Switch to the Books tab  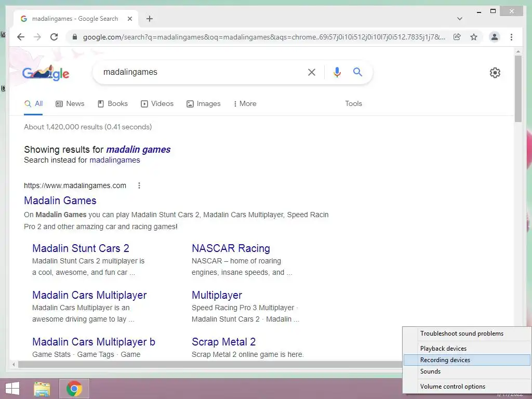(113, 104)
